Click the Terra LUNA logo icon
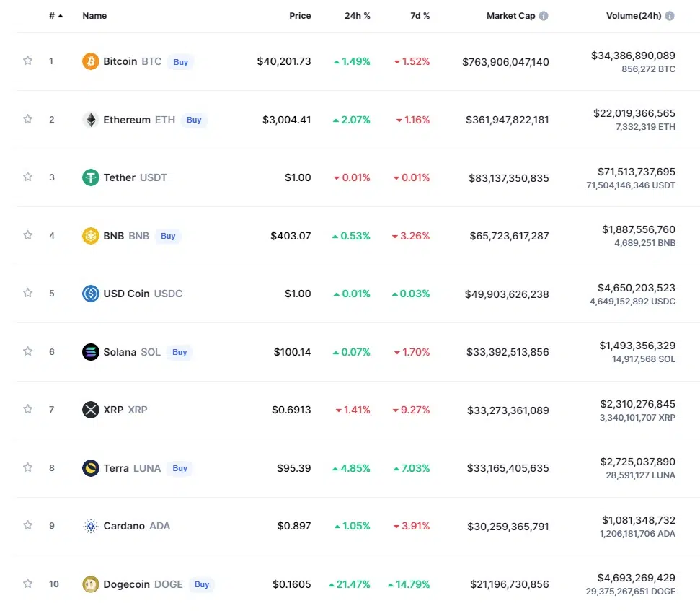 point(90,468)
